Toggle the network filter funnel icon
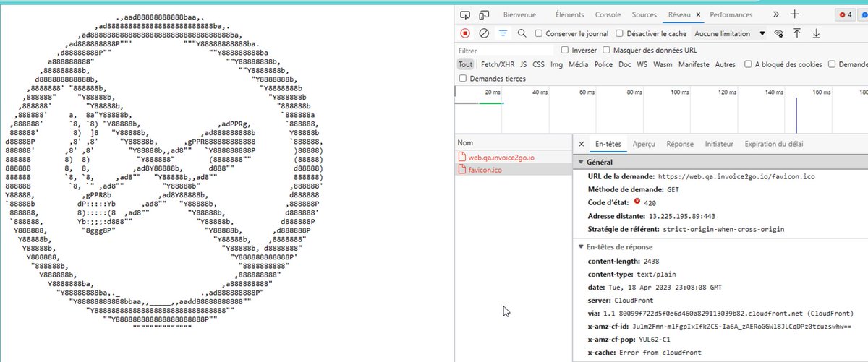 pyautogui.click(x=503, y=33)
